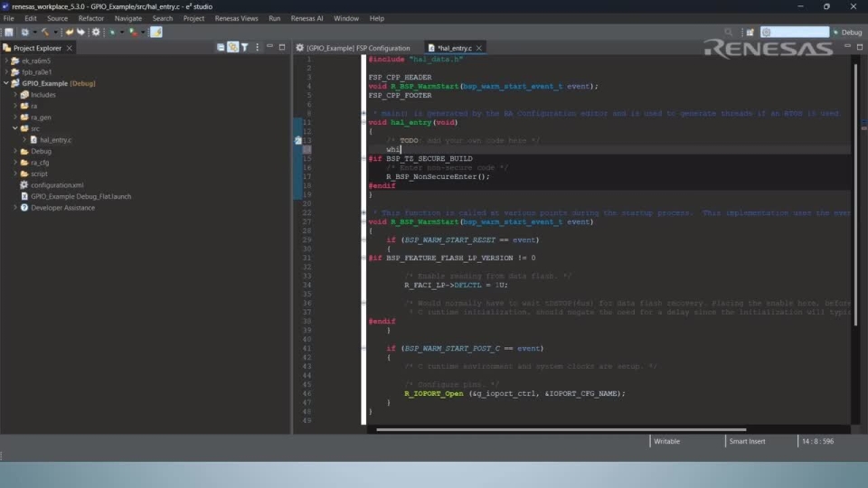The height and width of the screenshot is (488, 868).
Task: Open the Renesas Views menu
Action: pyautogui.click(x=236, y=18)
